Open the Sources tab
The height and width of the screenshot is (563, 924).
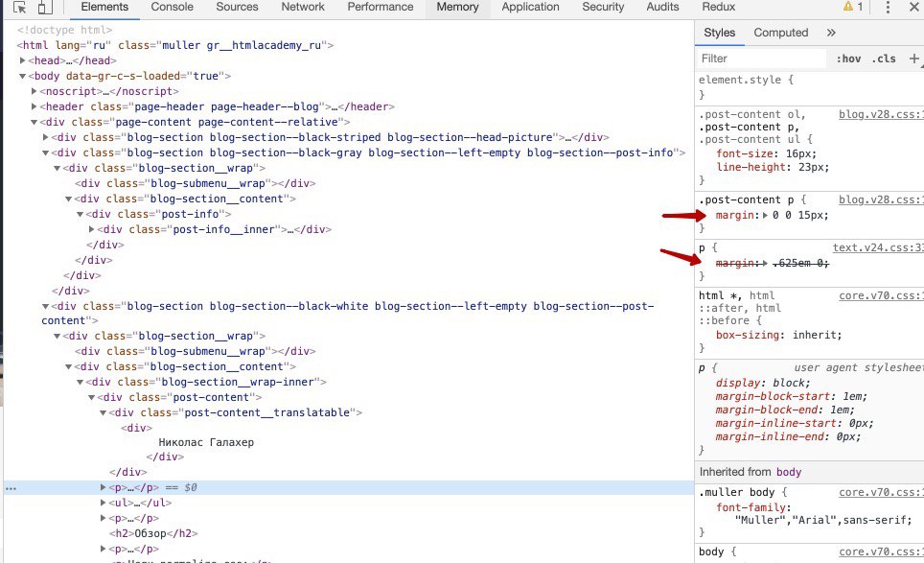pyautogui.click(x=237, y=7)
